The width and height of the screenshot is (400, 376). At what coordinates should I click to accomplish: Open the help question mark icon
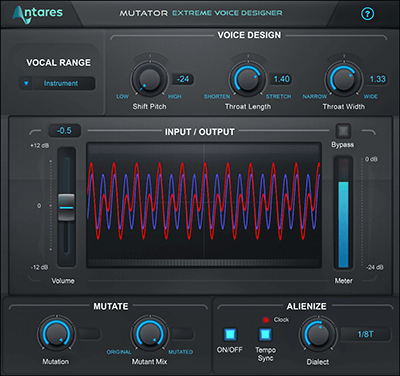[x=368, y=14]
